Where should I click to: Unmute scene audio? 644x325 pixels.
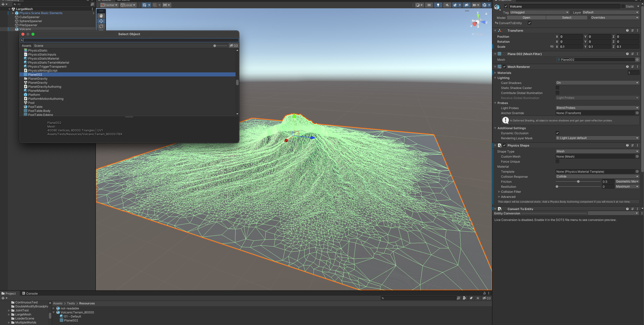tap(447, 5)
